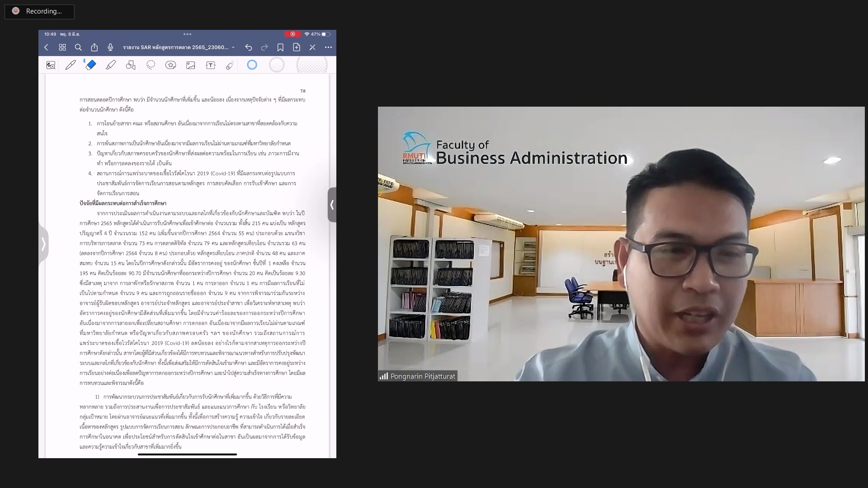Screen dimensions: 868x488
Task: Open the three-dot more options menu
Action: tap(328, 47)
